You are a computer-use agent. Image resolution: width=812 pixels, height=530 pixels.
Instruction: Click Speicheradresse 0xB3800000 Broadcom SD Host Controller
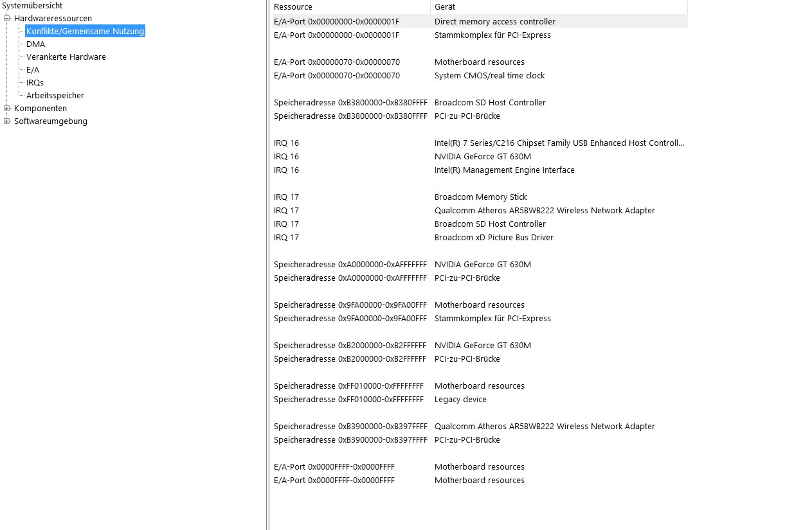point(480,103)
